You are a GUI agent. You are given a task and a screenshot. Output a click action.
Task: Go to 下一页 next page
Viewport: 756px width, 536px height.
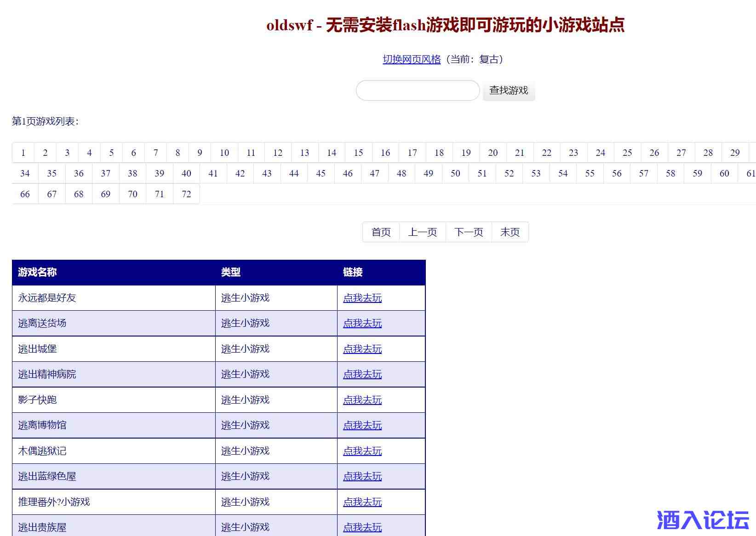click(469, 232)
